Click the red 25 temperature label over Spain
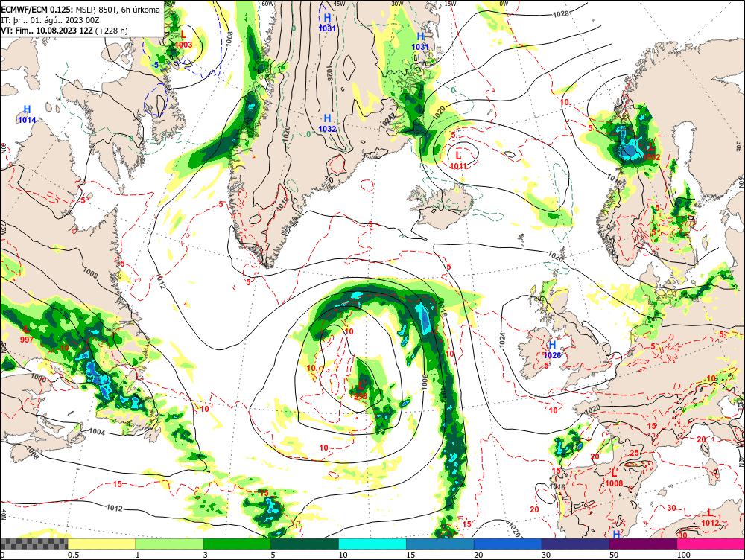The width and height of the screenshot is (745, 560). point(634,453)
